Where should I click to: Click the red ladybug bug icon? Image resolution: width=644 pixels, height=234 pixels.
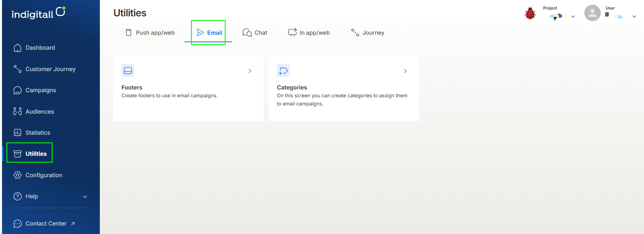(530, 13)
